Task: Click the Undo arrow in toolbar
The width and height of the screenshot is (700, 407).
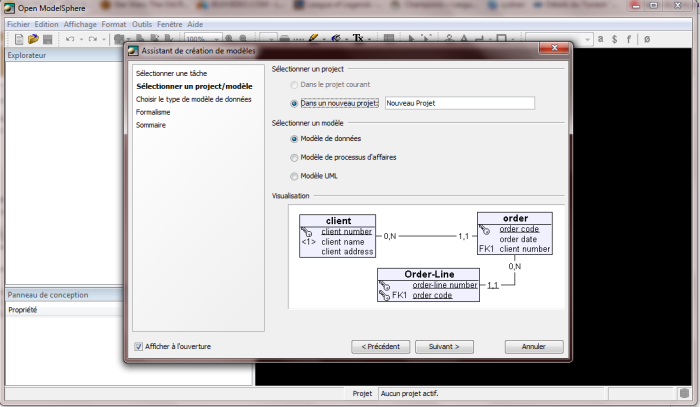Action: 70,39
